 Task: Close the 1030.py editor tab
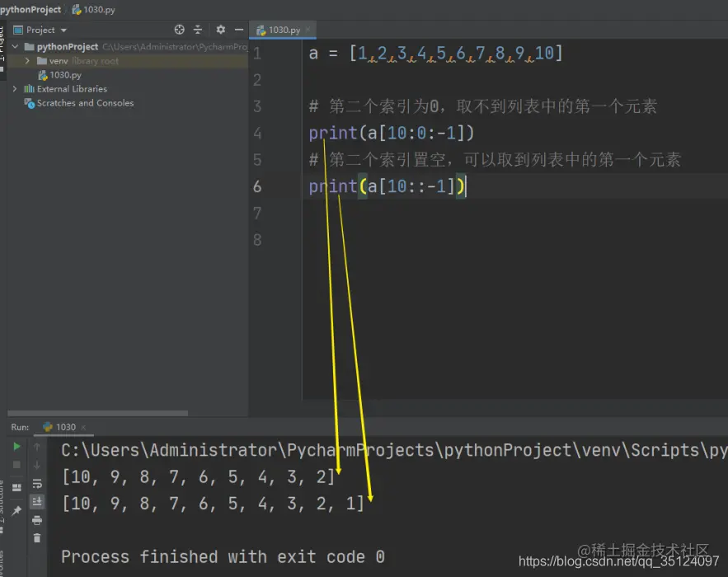click(x=308, y=29)
